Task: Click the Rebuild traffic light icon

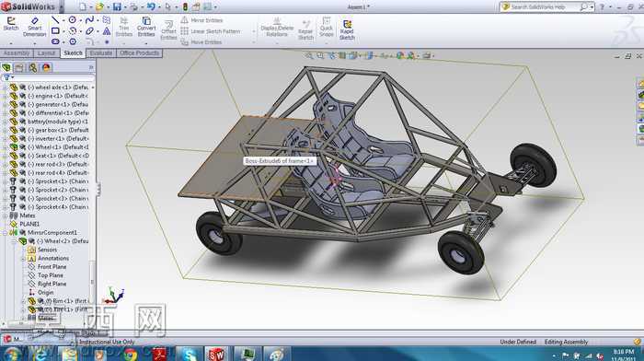Action: pyautogui.click(x=185, y=6)
